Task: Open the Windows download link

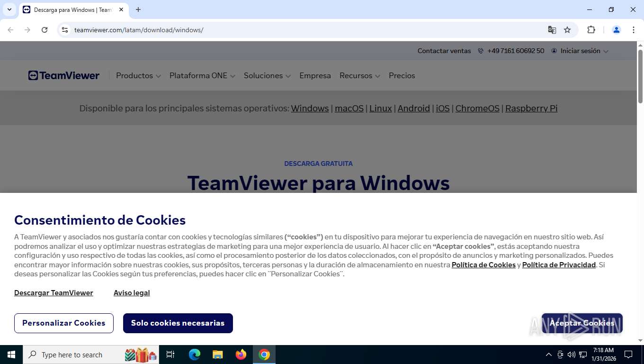Action: [310, 108]
